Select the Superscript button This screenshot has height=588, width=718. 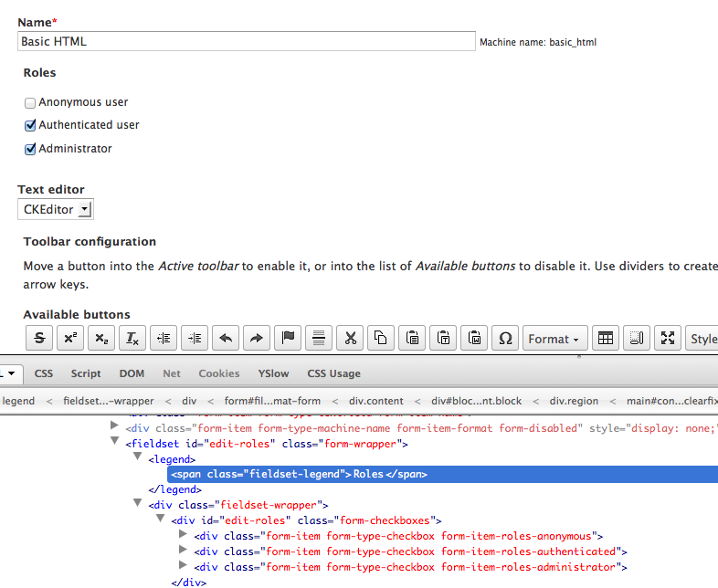coord(70,338)
